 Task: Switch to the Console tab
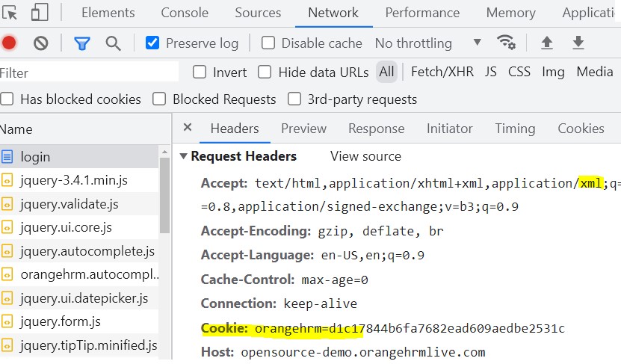pos(185,13)
